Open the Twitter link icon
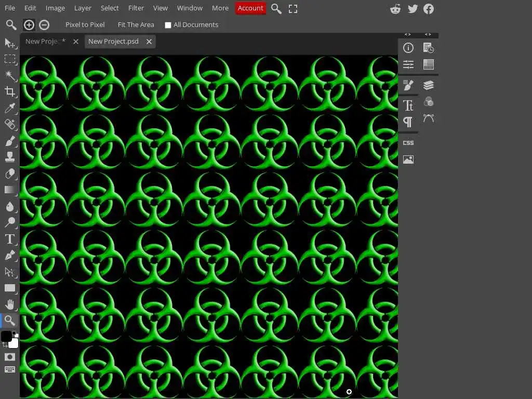 point(413,9)
